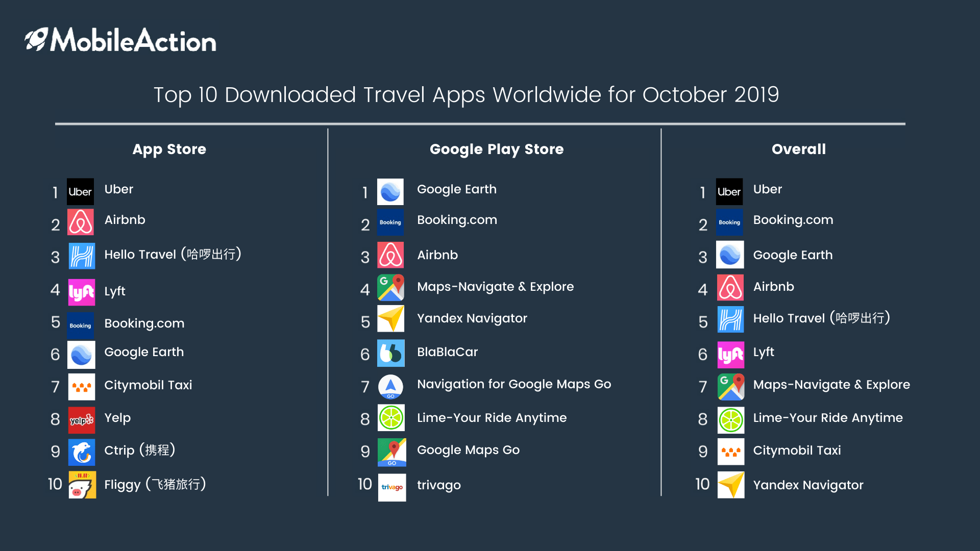Viewport: 980px width, 551px height.
Task: Click the Fliggy pig icon
Action: click(x=82, y=485)
